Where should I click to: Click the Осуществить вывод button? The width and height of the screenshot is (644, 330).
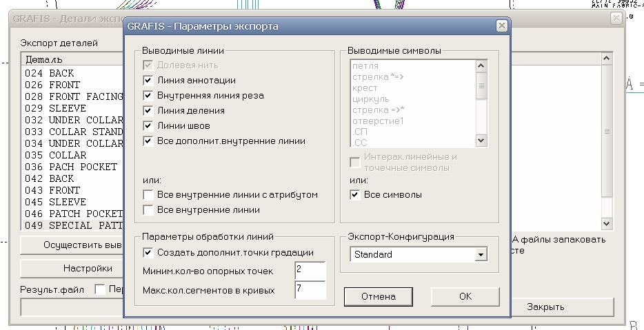(72, 245)
